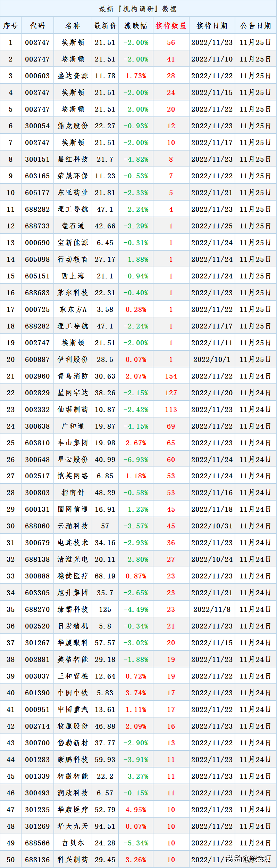
Task: Select stock name 伊利股份
Action: click(x=73, y=359)
